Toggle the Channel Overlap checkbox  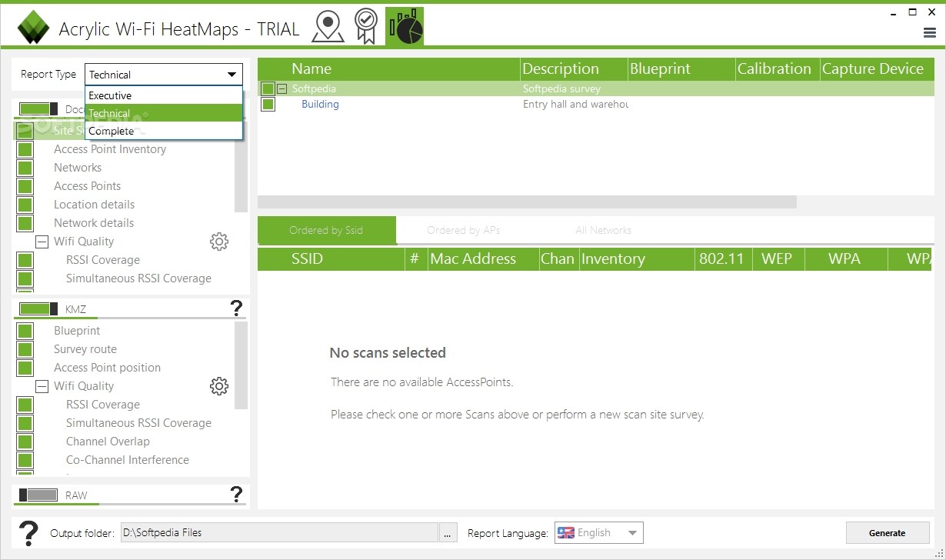[25, 442]
